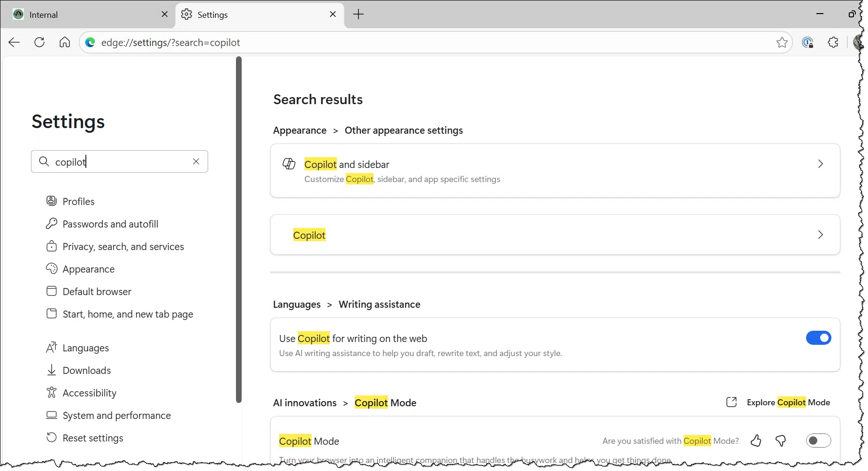Click the settings sidebar scrollbar

(239, 230)
